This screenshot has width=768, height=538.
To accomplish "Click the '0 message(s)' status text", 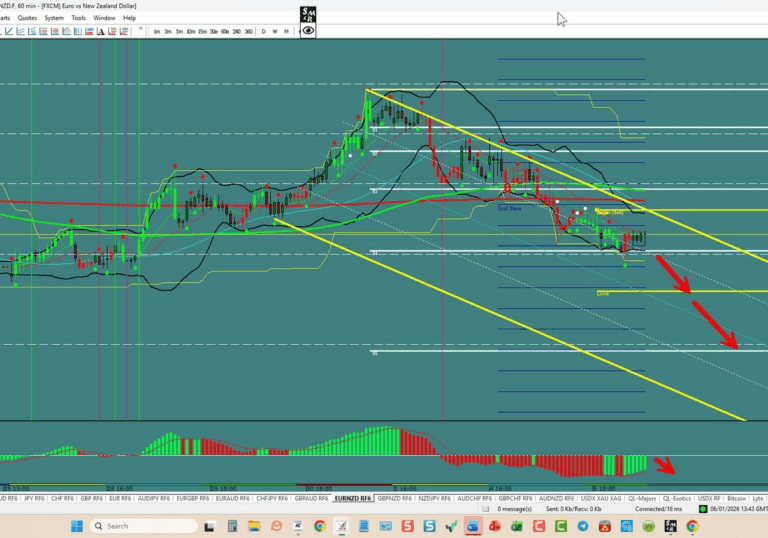I will 515,509.
